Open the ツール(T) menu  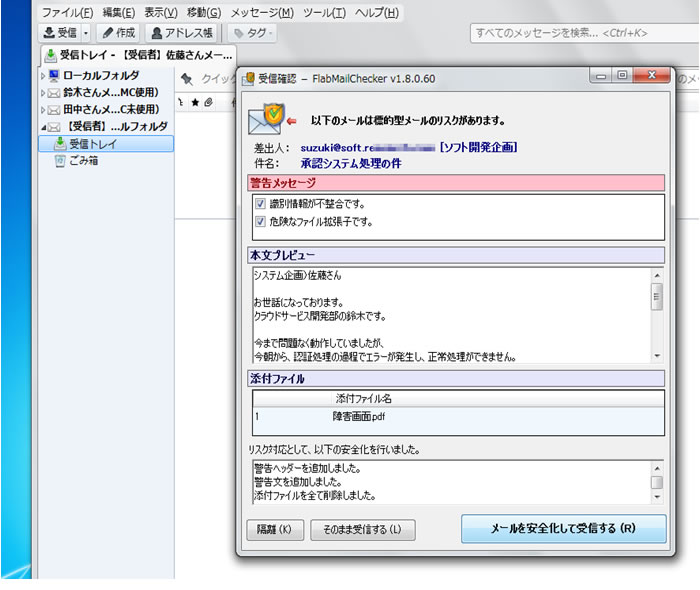(322, 12)
